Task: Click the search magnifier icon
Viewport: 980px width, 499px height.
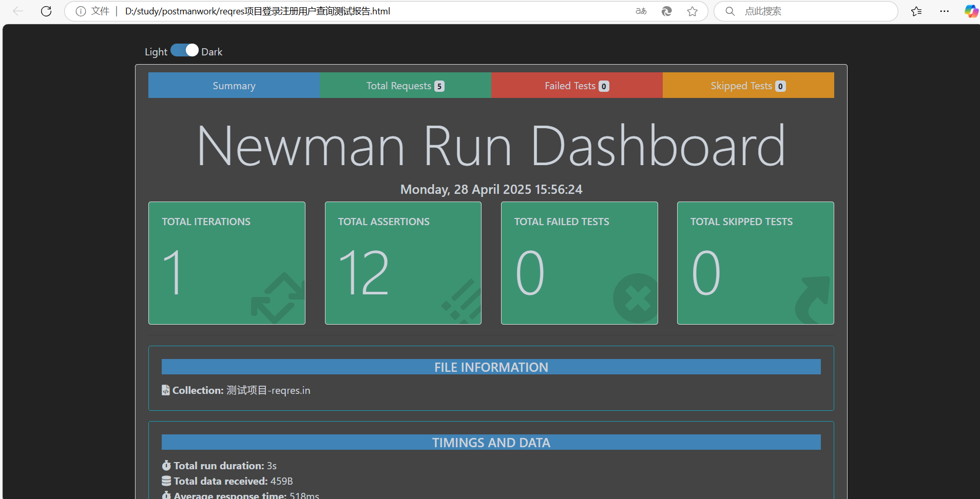Action: pyautogui.click(x=730, y=11)
